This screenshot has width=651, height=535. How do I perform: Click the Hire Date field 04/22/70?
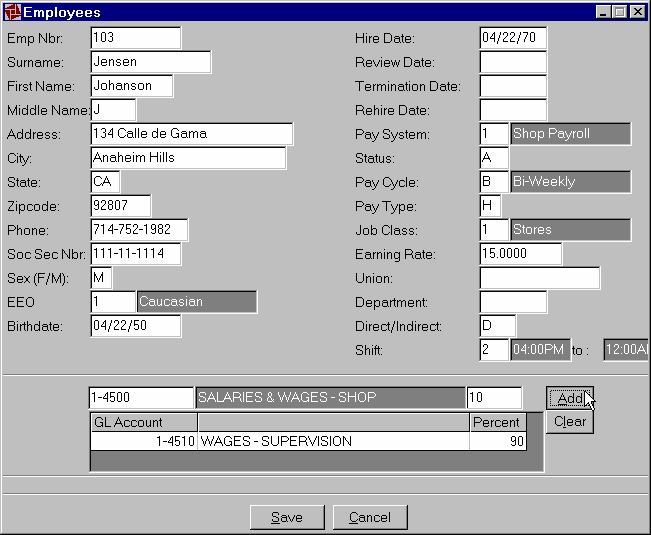[x=513, y=38]
